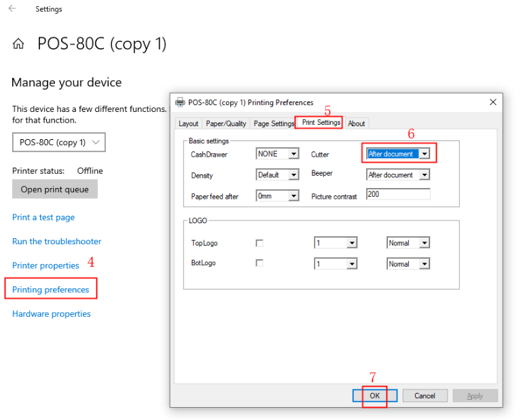Tick the TopLogo checkbox
Screen dimensions: 523x420
tap(259, 243)
